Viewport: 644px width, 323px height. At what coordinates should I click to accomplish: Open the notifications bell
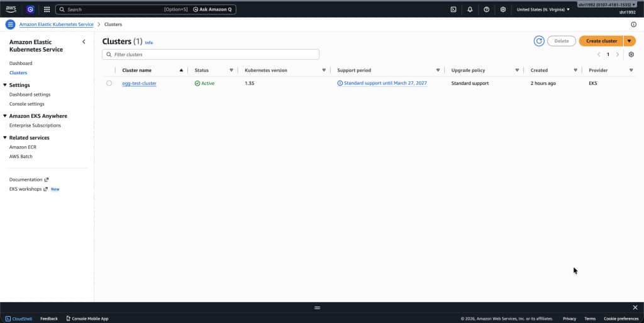tap(470, 9)
